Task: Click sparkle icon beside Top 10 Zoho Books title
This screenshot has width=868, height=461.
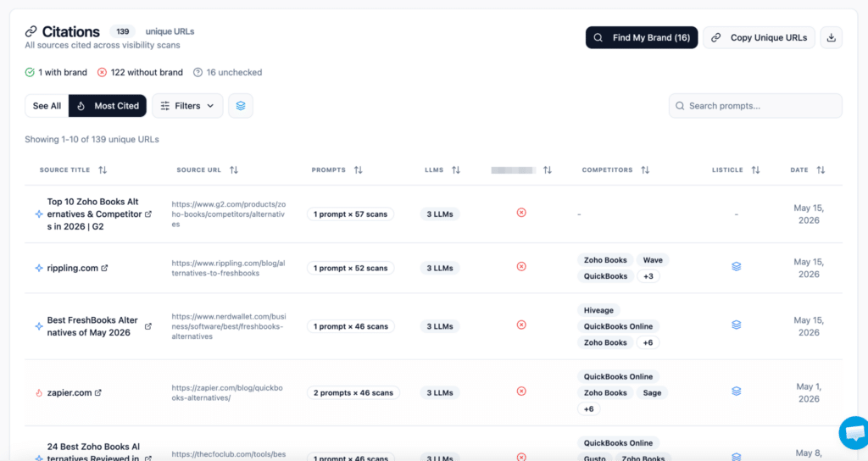Action: pyautogui.click(x=39, y=214)
